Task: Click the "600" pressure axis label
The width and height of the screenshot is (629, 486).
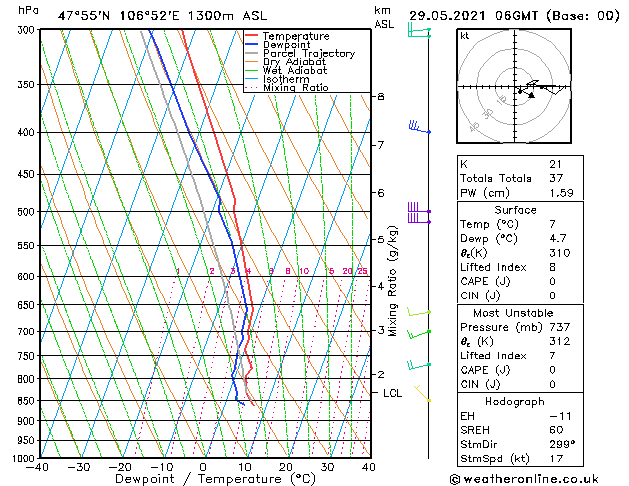Action: click(28, 277)
